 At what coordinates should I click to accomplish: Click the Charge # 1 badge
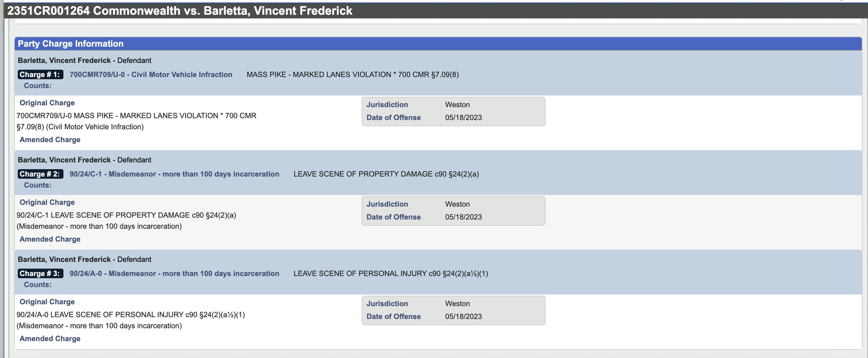(40, 75)
